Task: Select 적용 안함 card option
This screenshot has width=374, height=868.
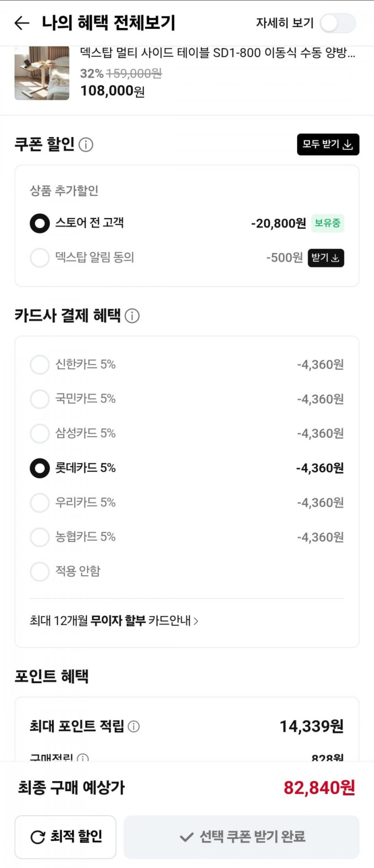Action: (40, 571)
